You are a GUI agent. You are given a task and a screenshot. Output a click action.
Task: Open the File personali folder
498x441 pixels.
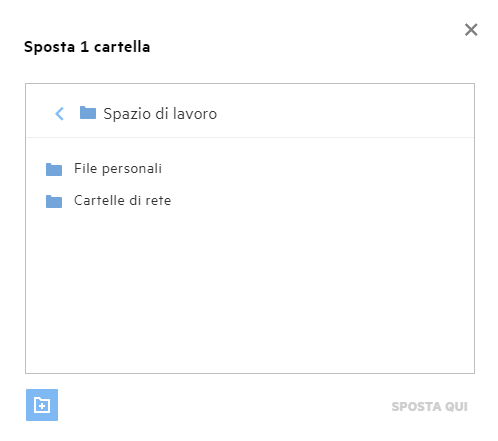[118, 169]
